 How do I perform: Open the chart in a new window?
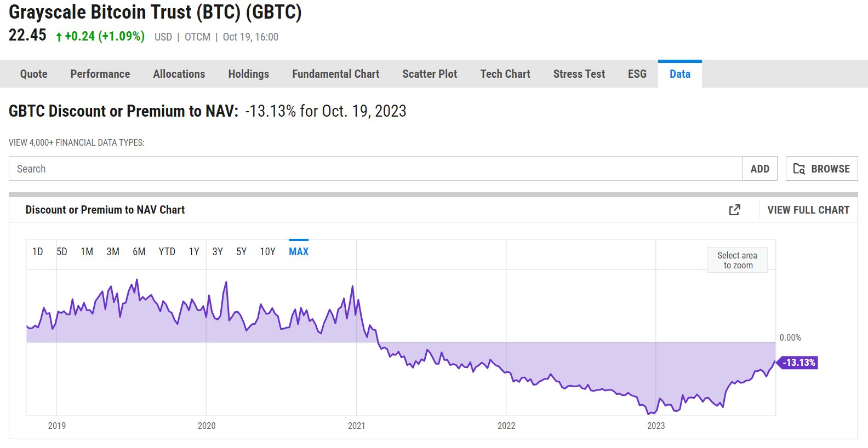735,209
